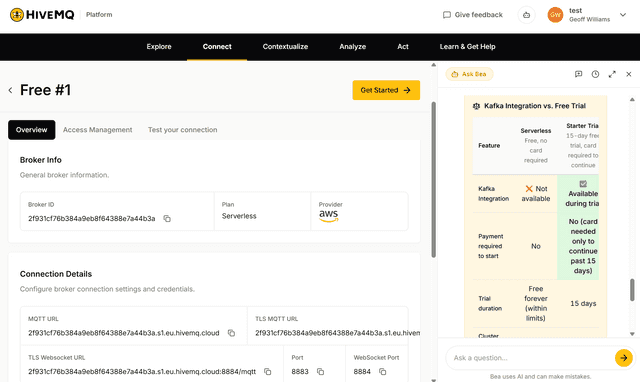
Task: Copy the Broker ID value
Action: 167,219
